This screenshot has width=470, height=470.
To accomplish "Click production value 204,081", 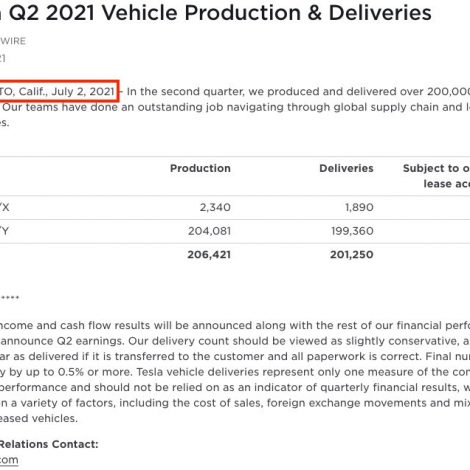I will coord(209,231).
